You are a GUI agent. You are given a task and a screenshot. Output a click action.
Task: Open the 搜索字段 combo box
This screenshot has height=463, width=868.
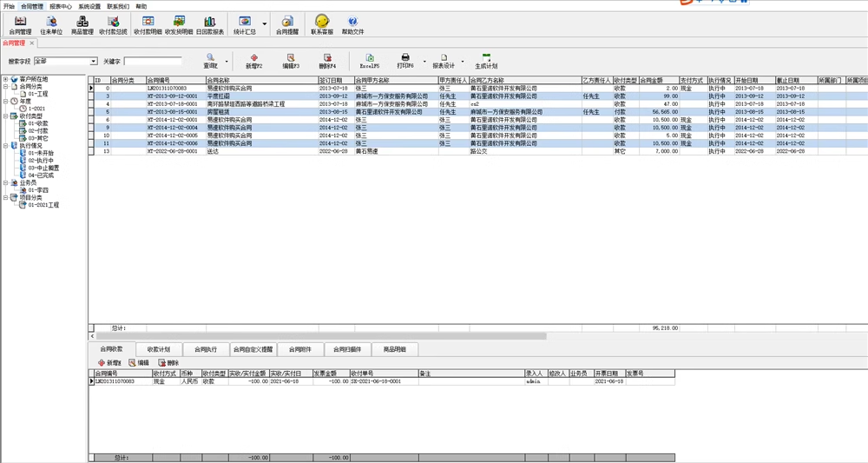(x=65, y=61)
